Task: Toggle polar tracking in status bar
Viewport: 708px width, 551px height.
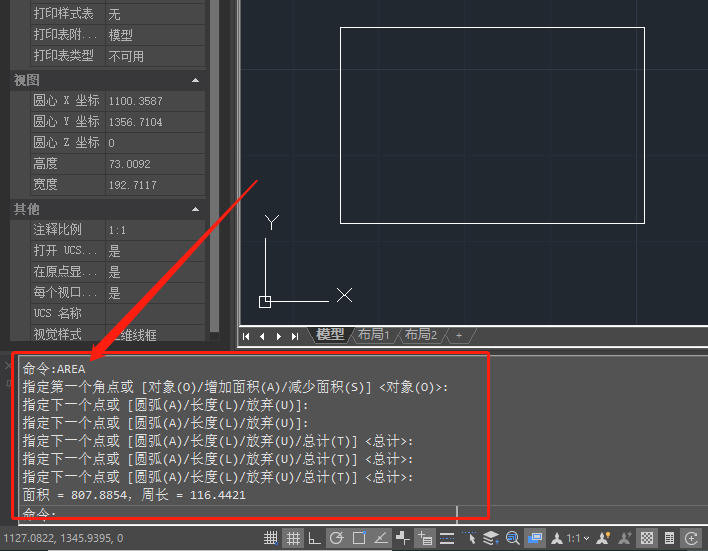Action: point(337,538)
